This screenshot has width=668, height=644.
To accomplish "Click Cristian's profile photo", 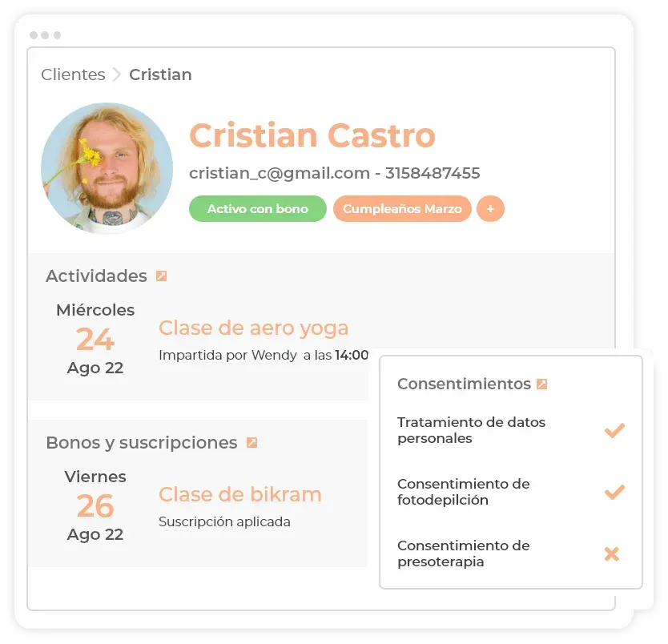I will tap(107, 168).
